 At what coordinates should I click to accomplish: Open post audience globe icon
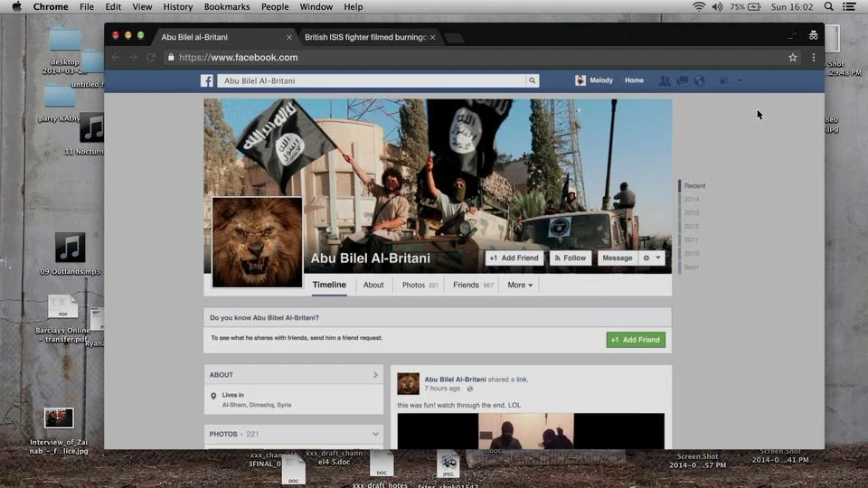470,389
